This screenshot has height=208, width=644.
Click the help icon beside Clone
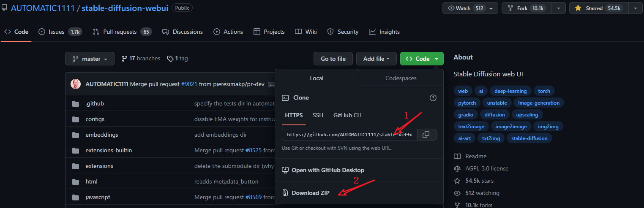pyautogui.click(x=433, y=97)
